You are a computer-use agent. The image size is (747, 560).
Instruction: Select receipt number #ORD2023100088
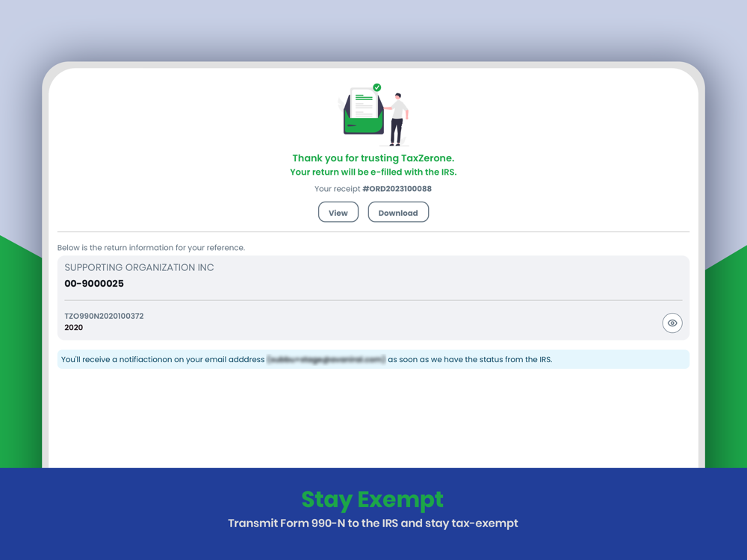(x=397, y=189)
